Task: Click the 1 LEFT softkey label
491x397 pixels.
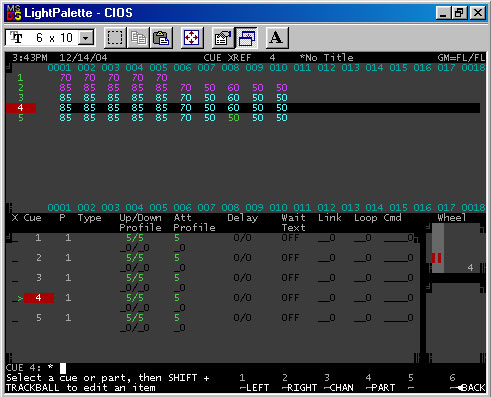Action: (x=254, y=383)
